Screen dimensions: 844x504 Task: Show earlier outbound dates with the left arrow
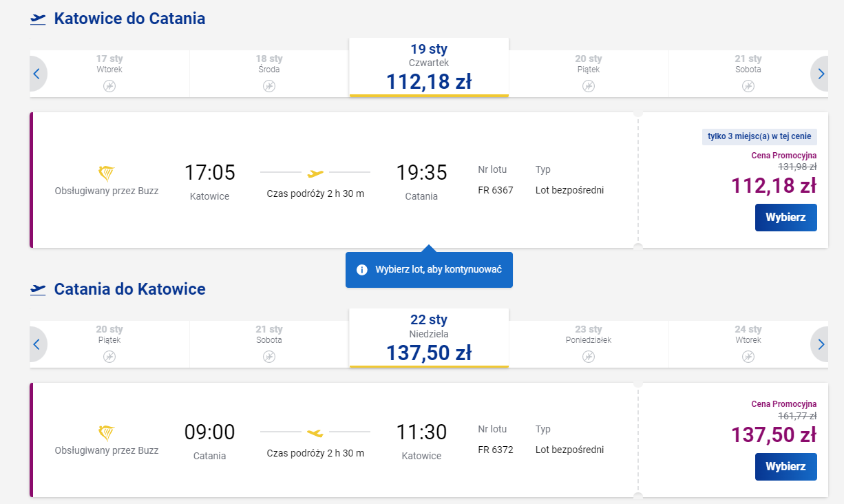click(x=37, y=74)
